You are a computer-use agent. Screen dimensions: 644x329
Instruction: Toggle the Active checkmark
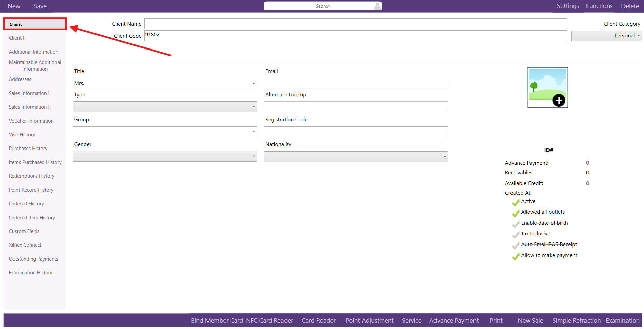point(515,203)
